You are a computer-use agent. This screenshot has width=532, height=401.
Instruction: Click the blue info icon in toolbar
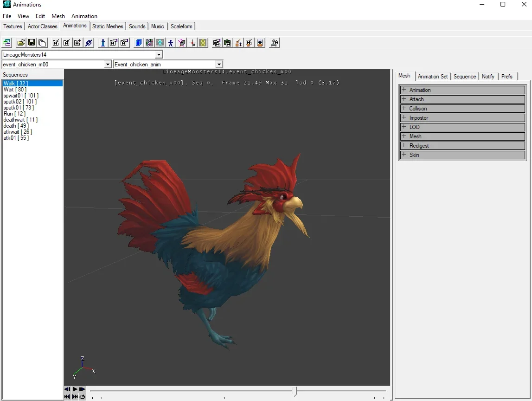[x=103, y=43]
